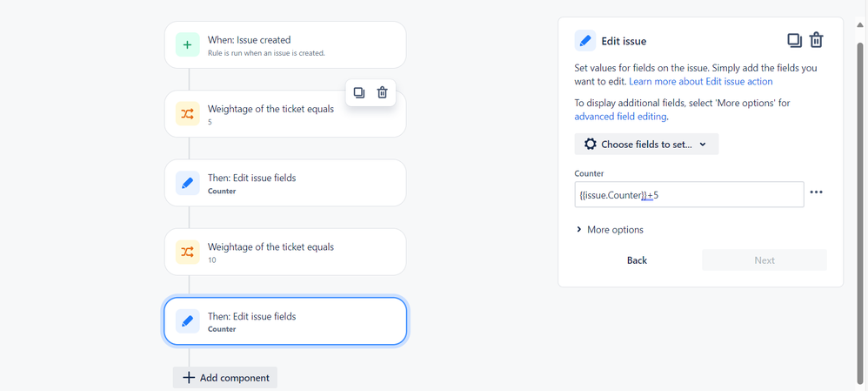Select the Weightage of the ticket equals 10 condition
868x391 pixels.
point(285,252)
